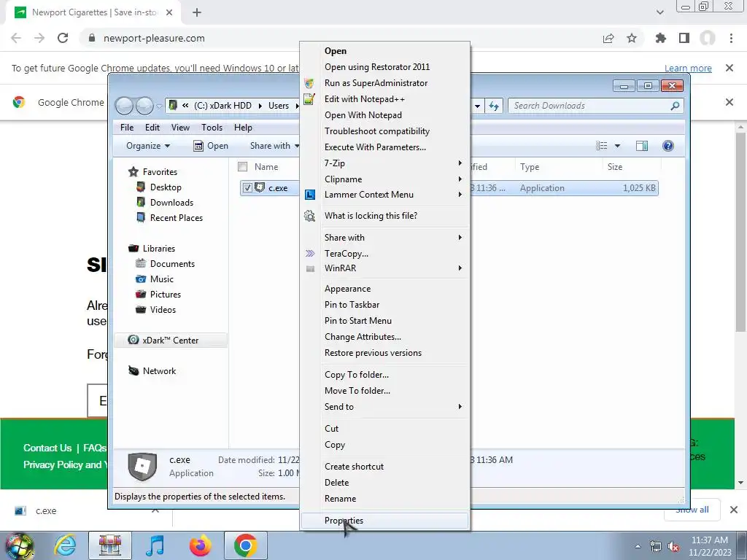This screenshot has height=560, width=747.
Task: Expand the Send to submenu
Action: (384, 407)
